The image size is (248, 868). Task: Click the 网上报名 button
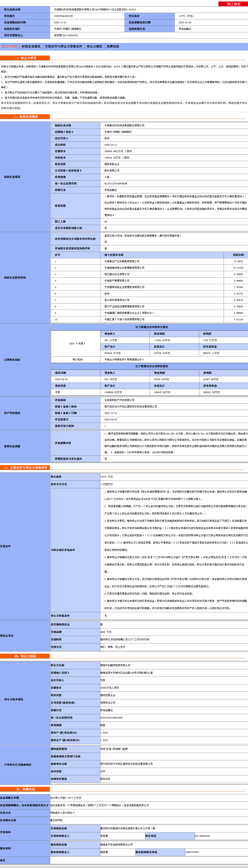pos(233,4)
